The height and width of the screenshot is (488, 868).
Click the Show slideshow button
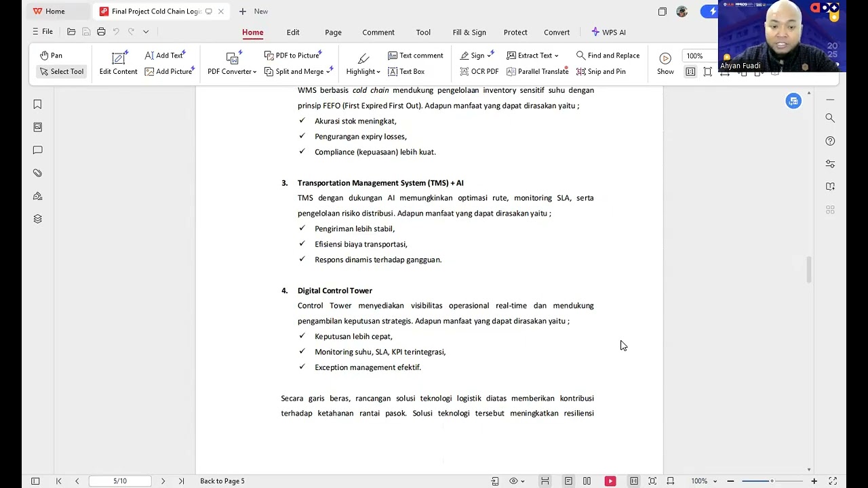tap(665, 63)
